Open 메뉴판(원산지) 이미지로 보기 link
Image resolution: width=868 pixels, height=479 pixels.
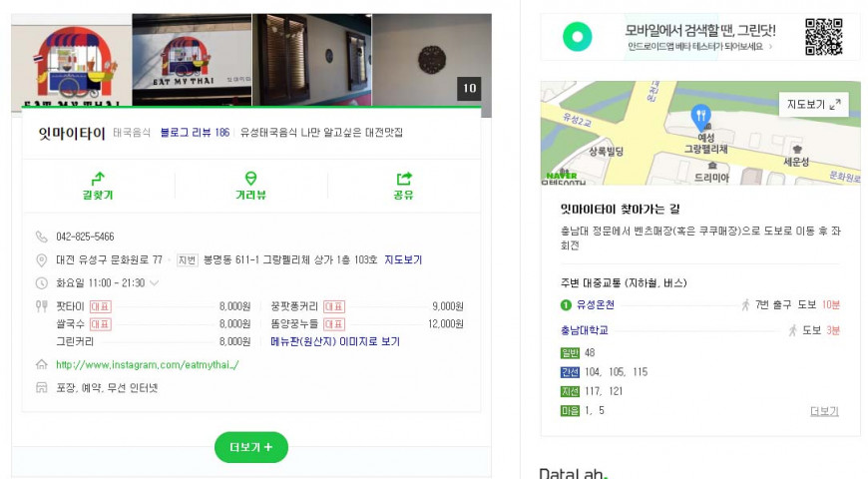pyautogui.click(x=335, y=341)
